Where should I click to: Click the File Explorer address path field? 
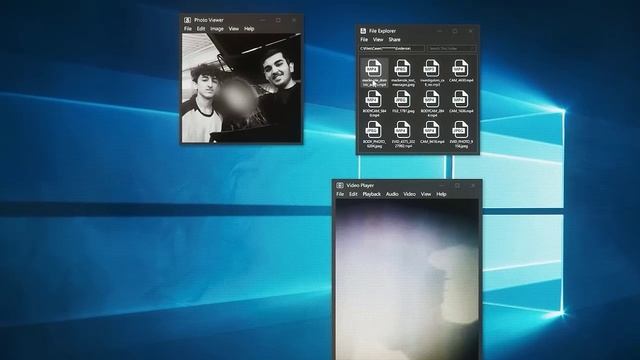392,49
